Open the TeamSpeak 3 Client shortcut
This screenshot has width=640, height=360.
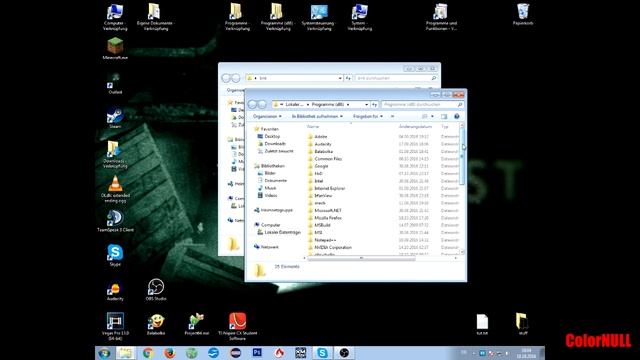click(x=115, y=220)
